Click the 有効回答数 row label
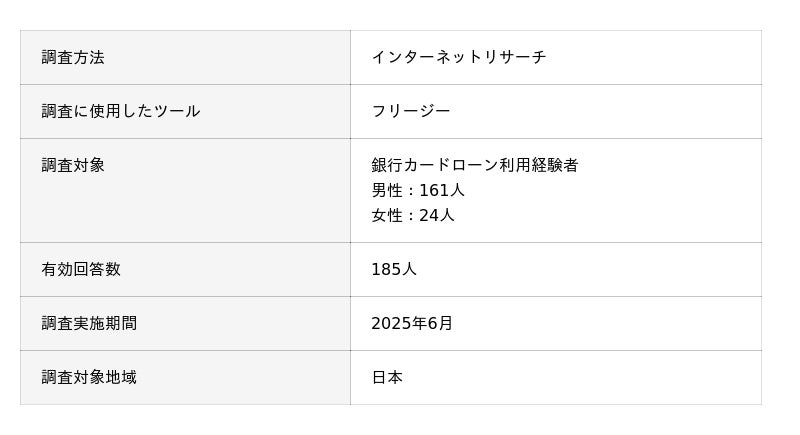The height and width of the screenshot is (435, 800). 81,270
